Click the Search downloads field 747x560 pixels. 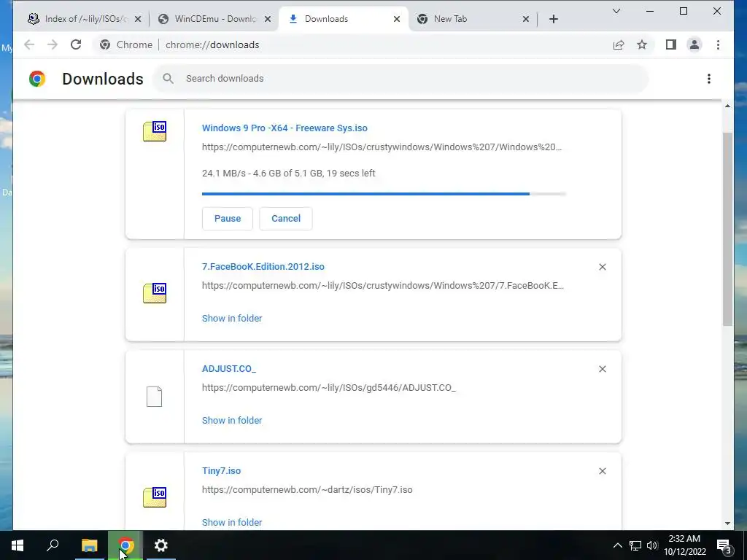(x=400, y=79)
